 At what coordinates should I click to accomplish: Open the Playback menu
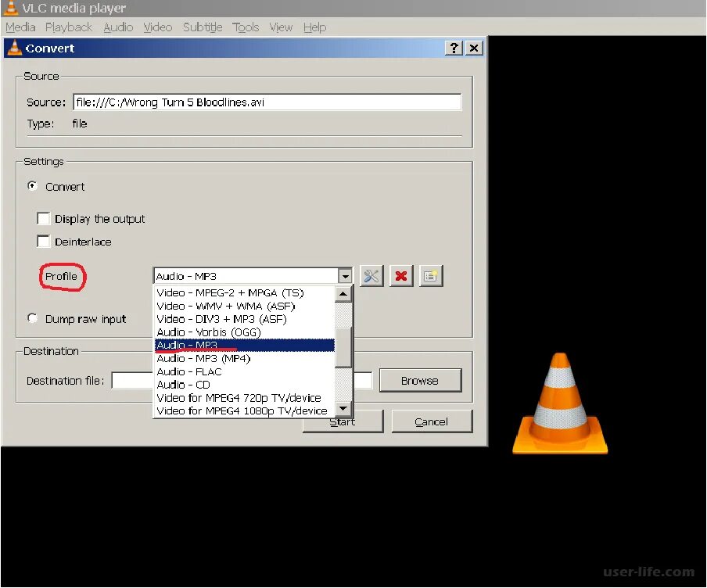[69, 27]
